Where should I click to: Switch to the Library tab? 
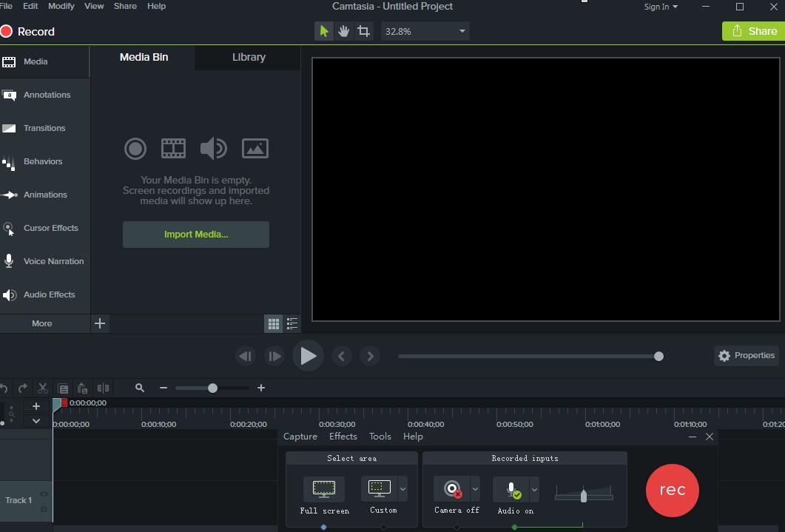(248, 56)
